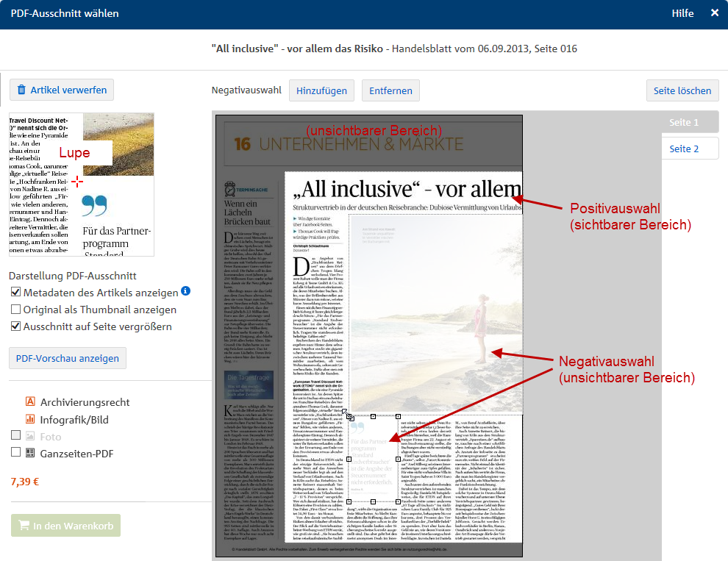
Task: Click the Infografik/Bild label
Action: pos(74,420)
